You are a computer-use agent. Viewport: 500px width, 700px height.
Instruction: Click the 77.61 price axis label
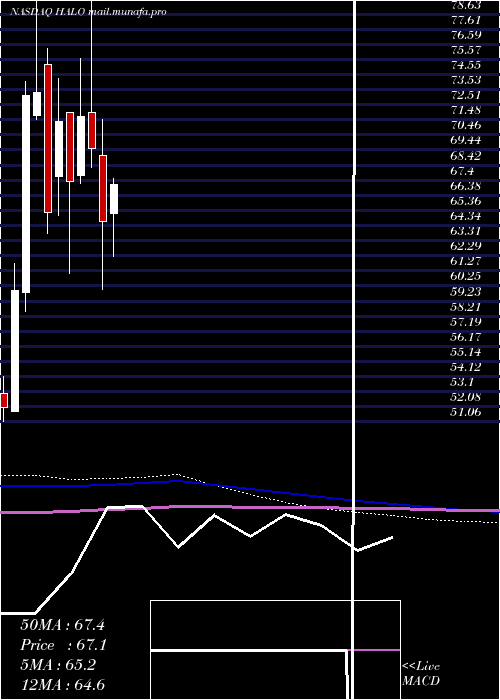click(x=466, y=20)
